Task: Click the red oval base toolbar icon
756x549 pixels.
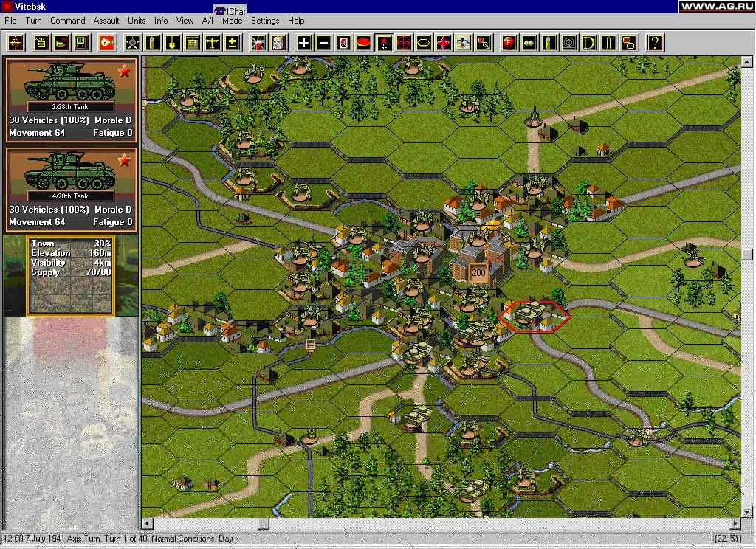Action: (x=363, y=43)
